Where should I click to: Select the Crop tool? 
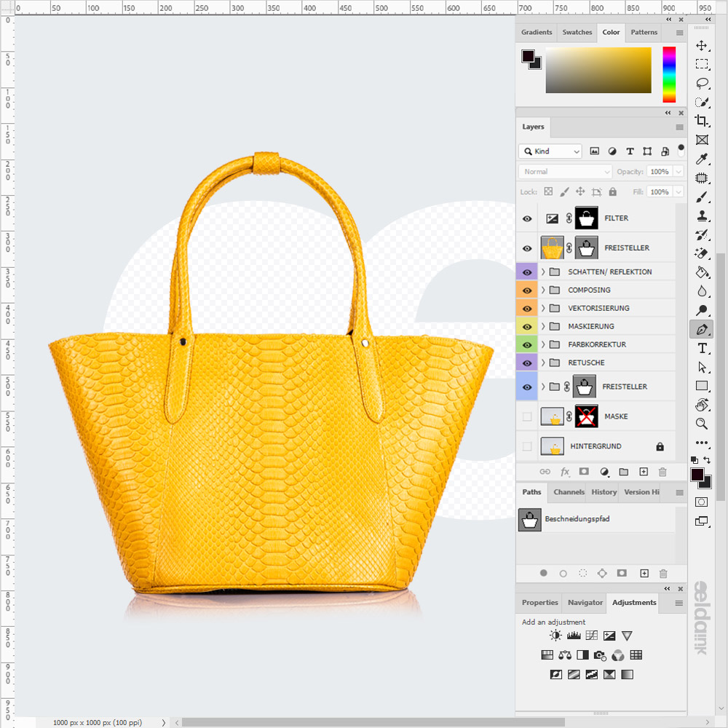pyautogui.click(x=702, y=121)
